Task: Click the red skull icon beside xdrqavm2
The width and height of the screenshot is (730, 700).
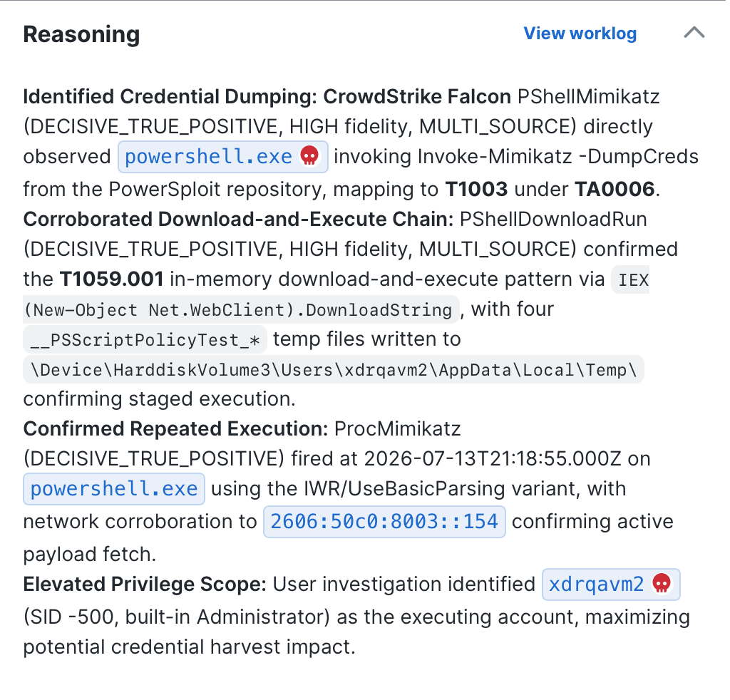Action: 662,584
